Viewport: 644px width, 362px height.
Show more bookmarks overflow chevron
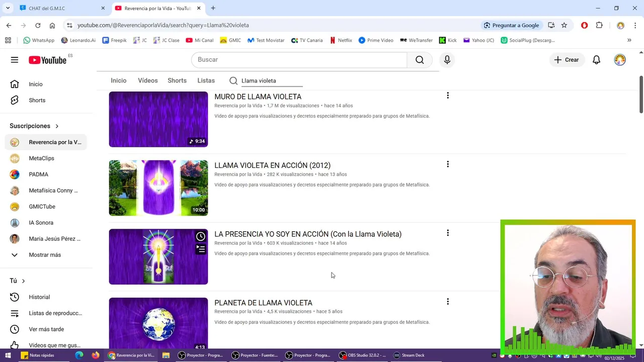[x=629, y=40]
